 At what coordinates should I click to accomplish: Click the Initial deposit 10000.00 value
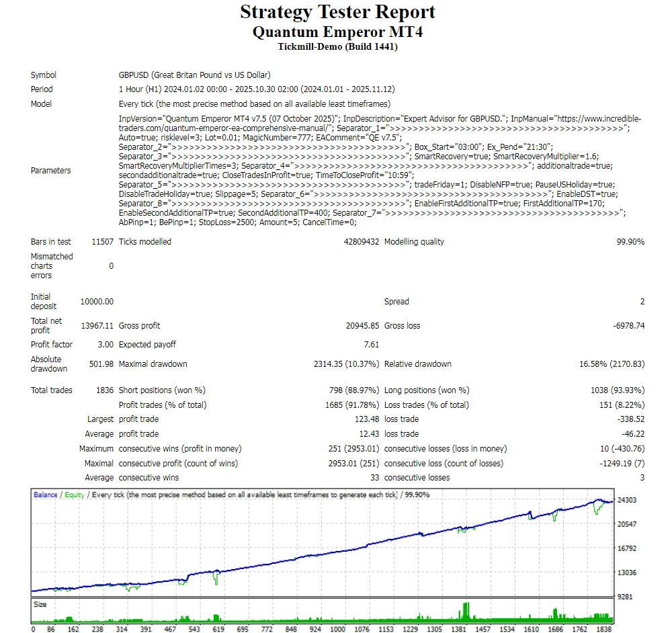[x=97, y=302]
